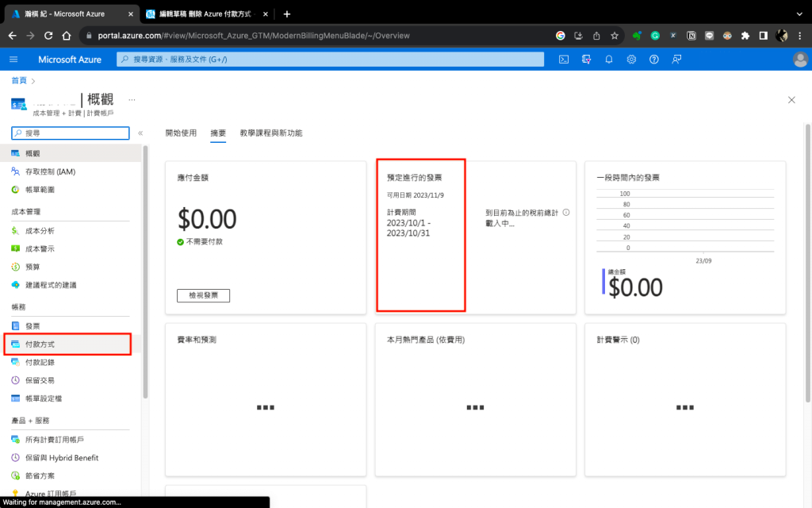Toggle the browser side panel icon
The width and height of the screenshot is (812, 508).
764,36
